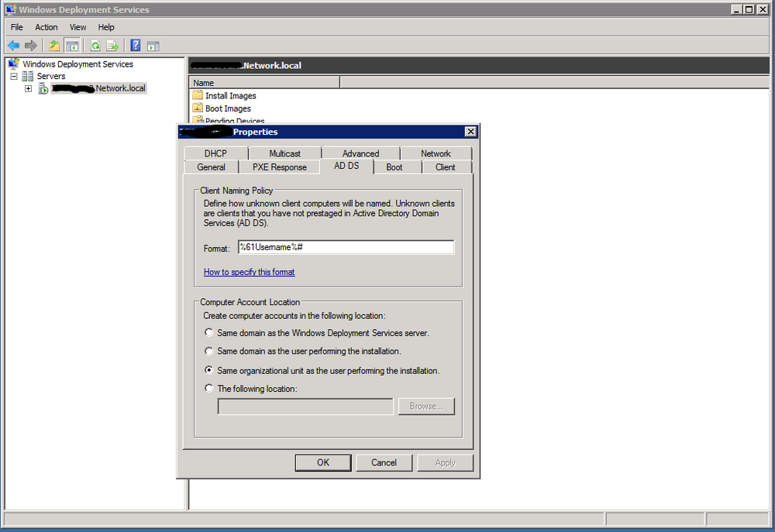
Task: Select the AD DS tab
Action: (346, 166)
